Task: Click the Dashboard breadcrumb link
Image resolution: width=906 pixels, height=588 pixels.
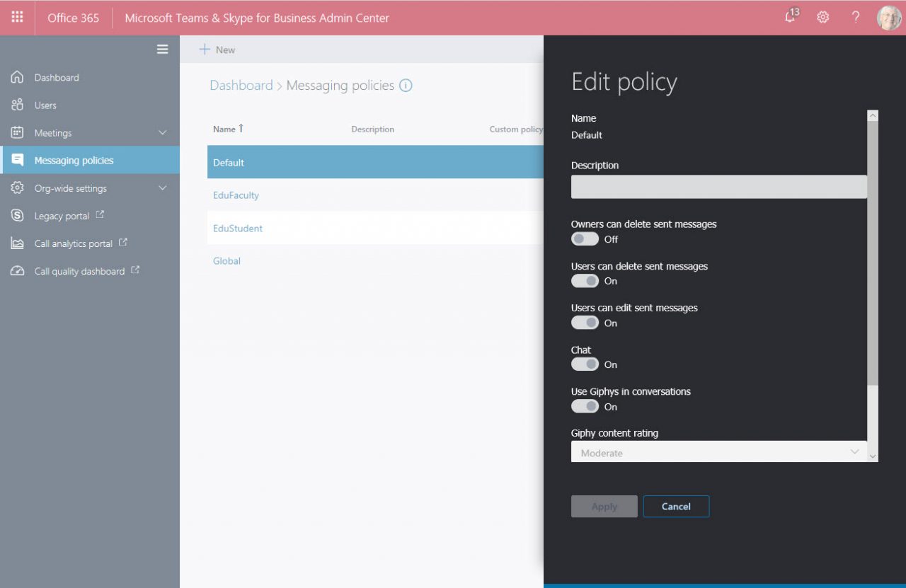Action: pyautogui.click(x=241, y=86)
